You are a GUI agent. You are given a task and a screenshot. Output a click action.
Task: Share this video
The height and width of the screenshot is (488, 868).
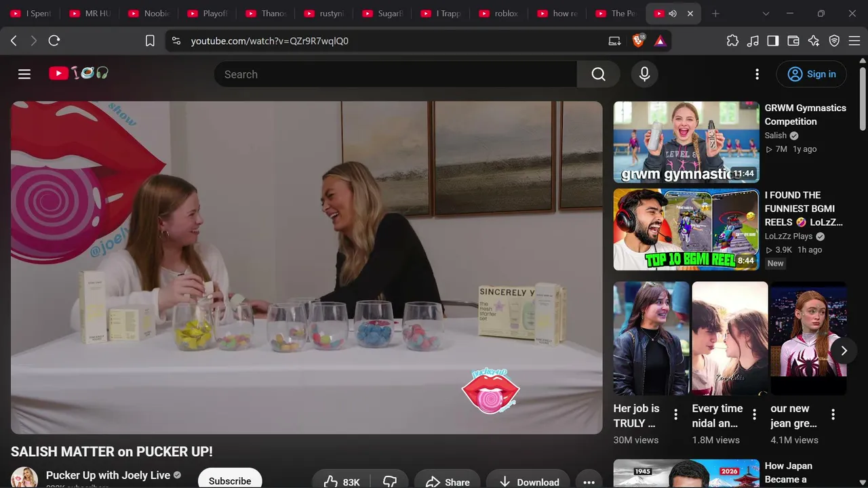pos(448,481)
